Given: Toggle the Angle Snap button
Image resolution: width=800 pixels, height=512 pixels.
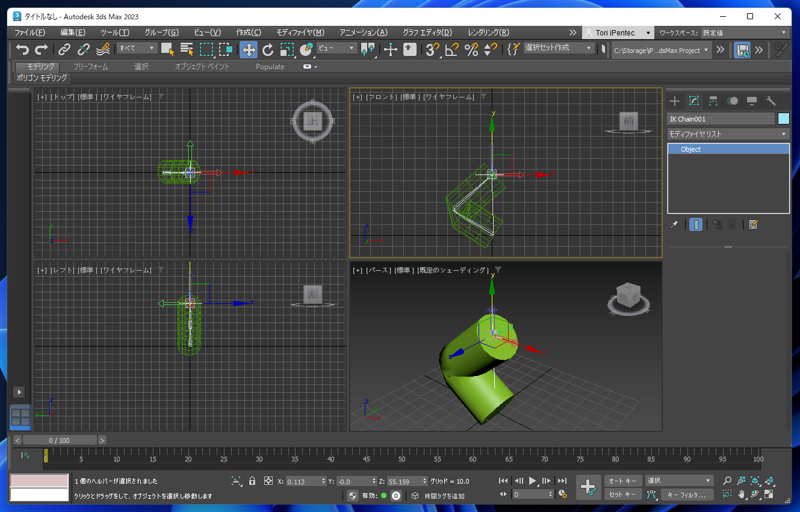Looking at the screenshot, I should pyautogui.click(x=452, y=49).
